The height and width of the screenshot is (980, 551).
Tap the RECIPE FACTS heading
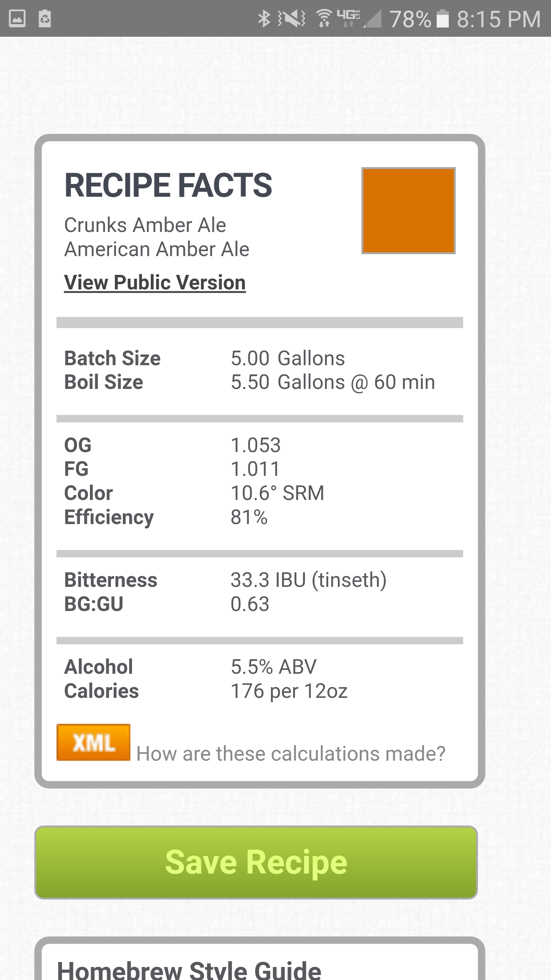coord(168,185)
